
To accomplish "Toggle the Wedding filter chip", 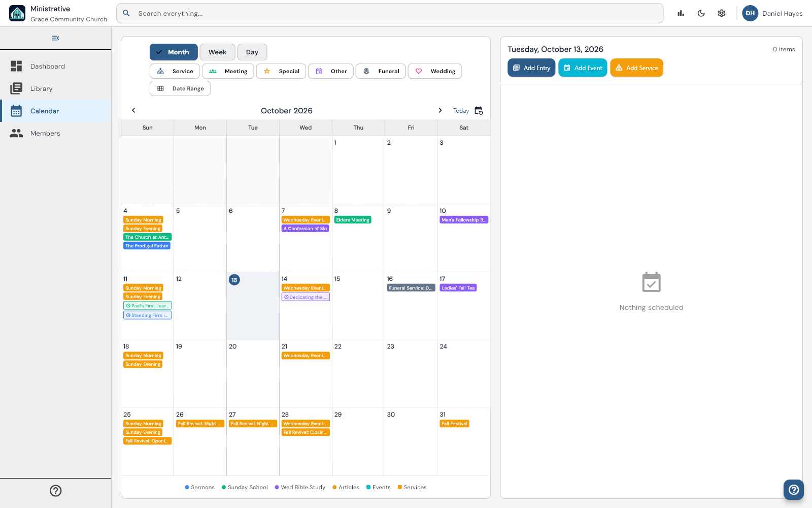I will pos(435,71).
